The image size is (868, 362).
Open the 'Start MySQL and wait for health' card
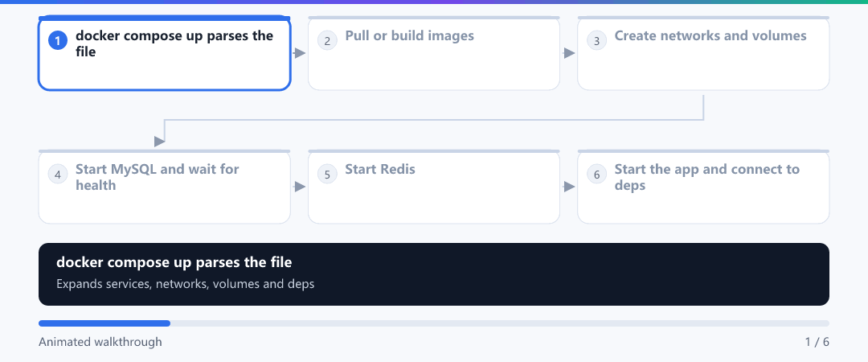coord(165,187)
